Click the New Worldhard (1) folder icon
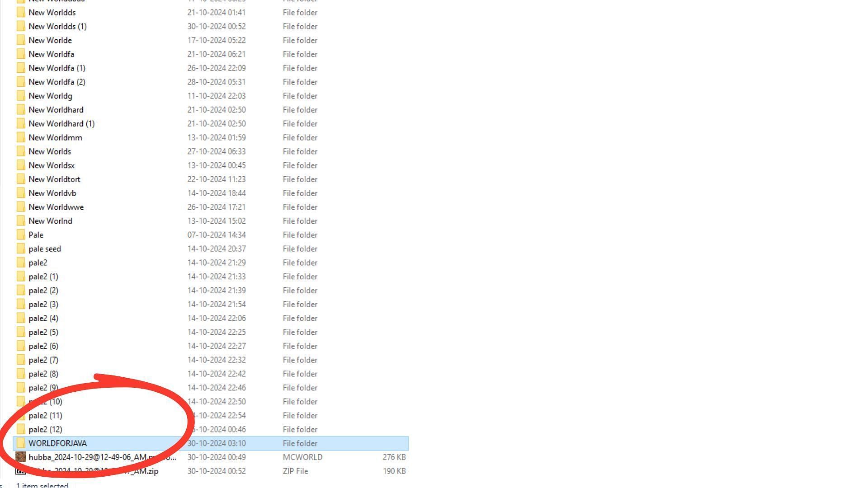The width and height of the screenshot is (868, 488). tap(21, 124)
